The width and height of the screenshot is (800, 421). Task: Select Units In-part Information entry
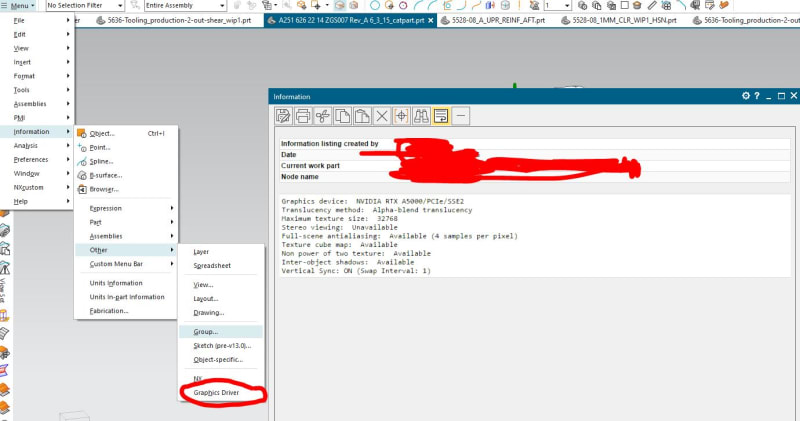[126, 296]
